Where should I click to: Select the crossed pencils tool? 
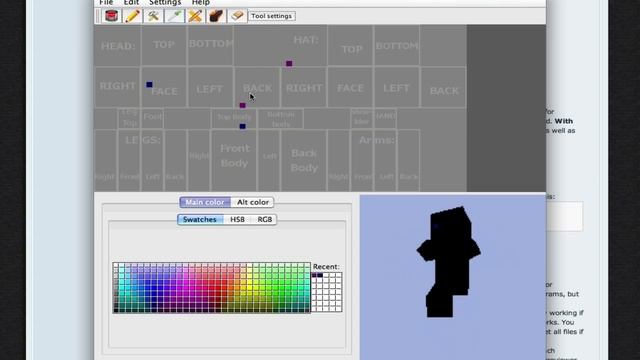(x=195, y=16)
